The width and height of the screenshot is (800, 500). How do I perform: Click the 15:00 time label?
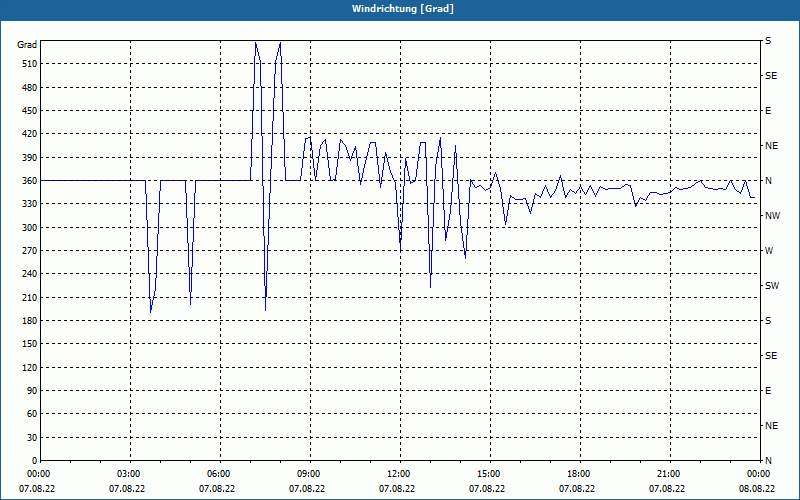pos(488,474)
